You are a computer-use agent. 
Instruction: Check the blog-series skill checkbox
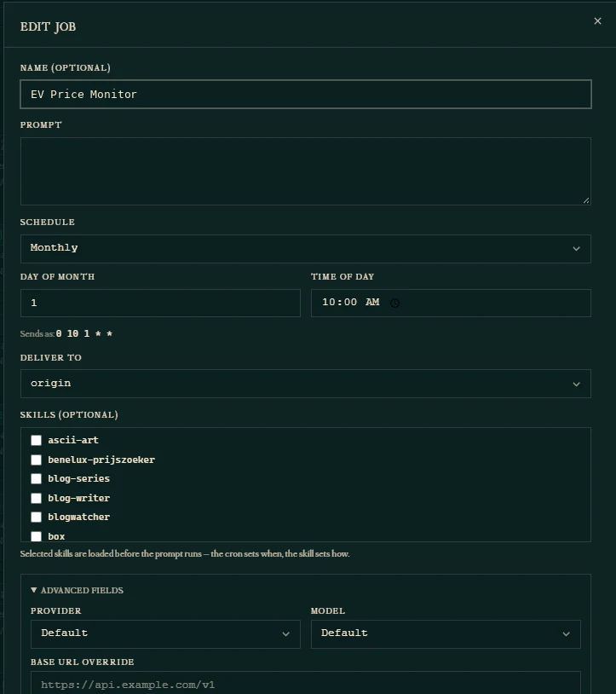tap(37, 479)
